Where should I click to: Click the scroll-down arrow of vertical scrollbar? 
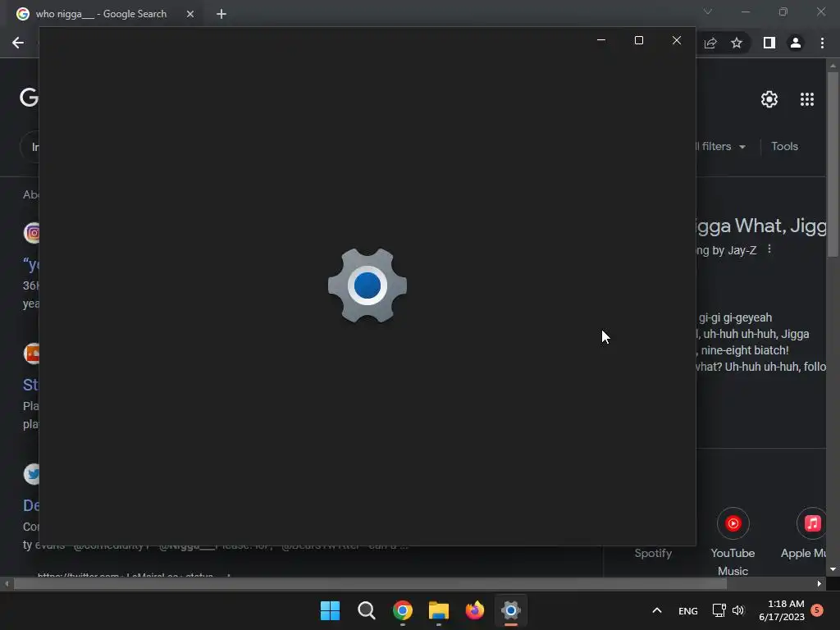click(833, 569)
